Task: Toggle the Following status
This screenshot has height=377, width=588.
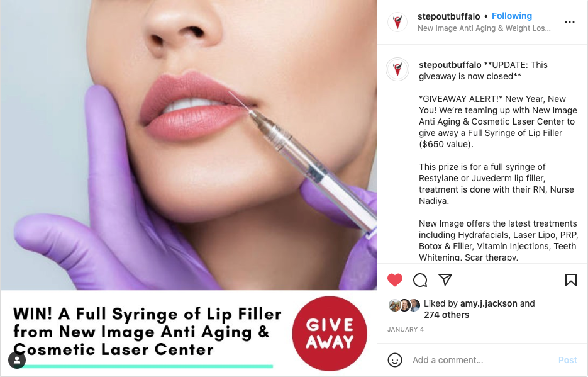Action: click(511, 16)
